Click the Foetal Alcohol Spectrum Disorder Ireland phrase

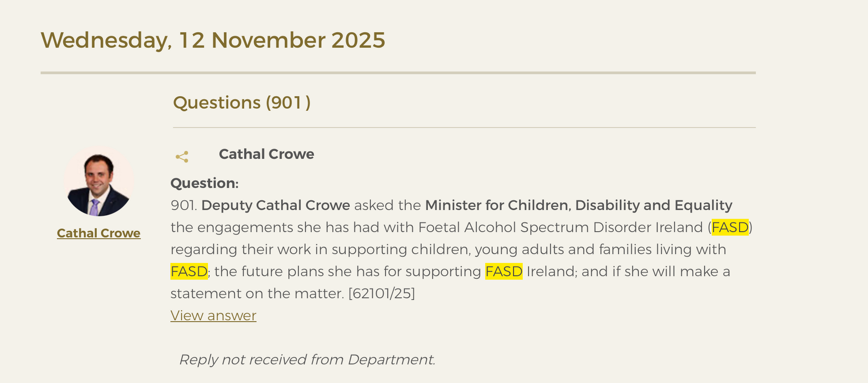coord(561,227)
